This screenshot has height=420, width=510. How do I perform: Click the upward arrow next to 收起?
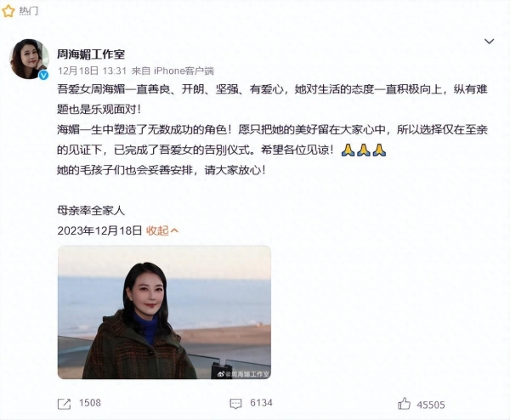point(174,230)
